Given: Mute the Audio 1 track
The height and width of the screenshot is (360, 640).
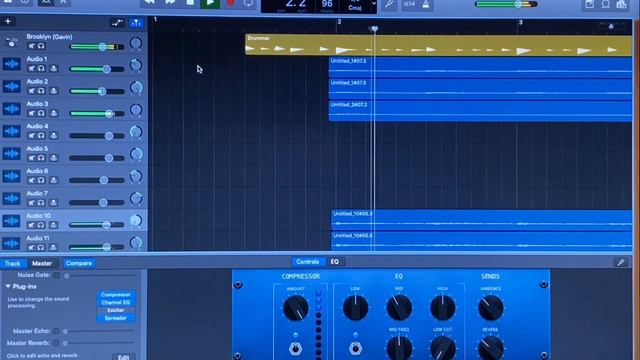Looking at the screenshot, I should [x=31, y=69].
